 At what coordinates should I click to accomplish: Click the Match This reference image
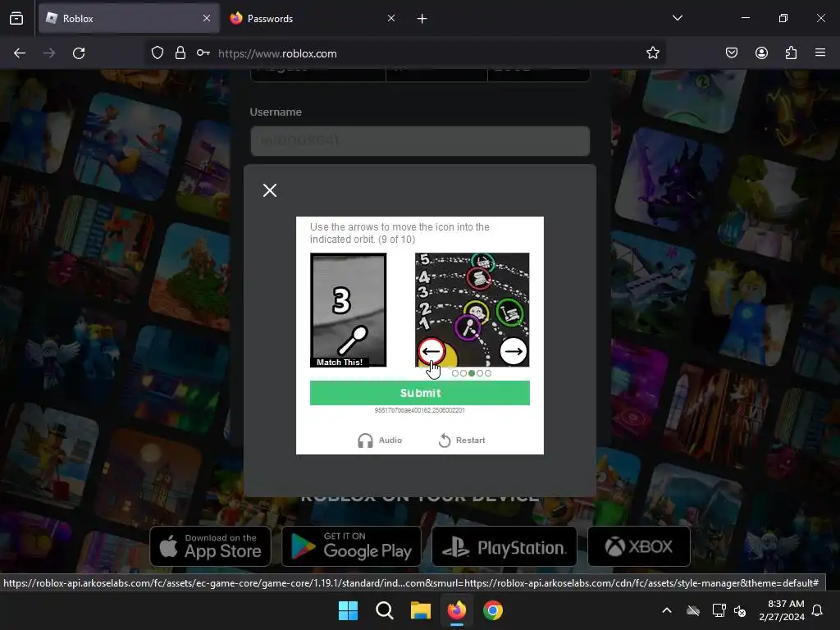click(348, 309)
